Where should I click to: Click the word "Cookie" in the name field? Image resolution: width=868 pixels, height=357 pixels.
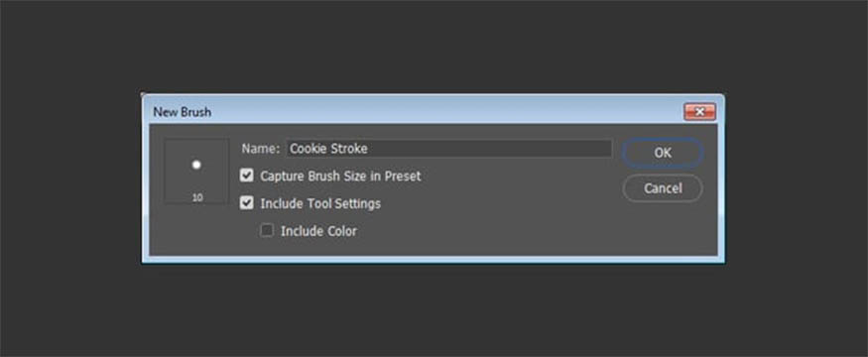[x=308, y=149]
